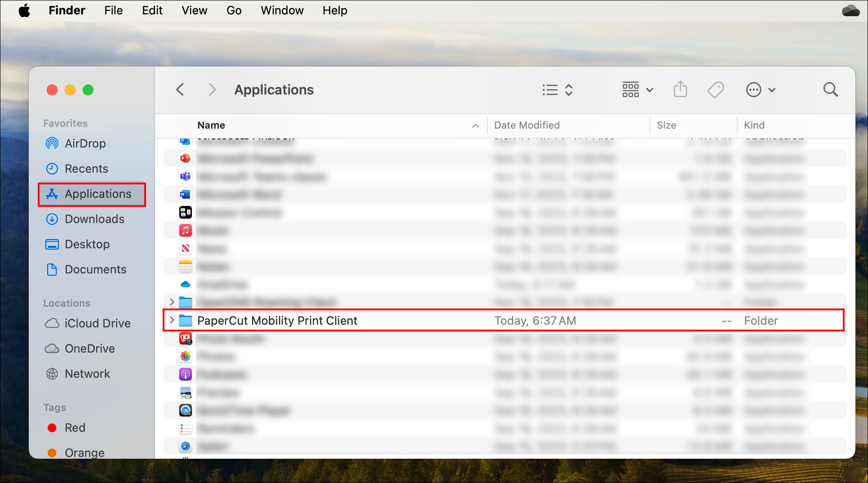Go back with the left chevron

tap(180, 90)
